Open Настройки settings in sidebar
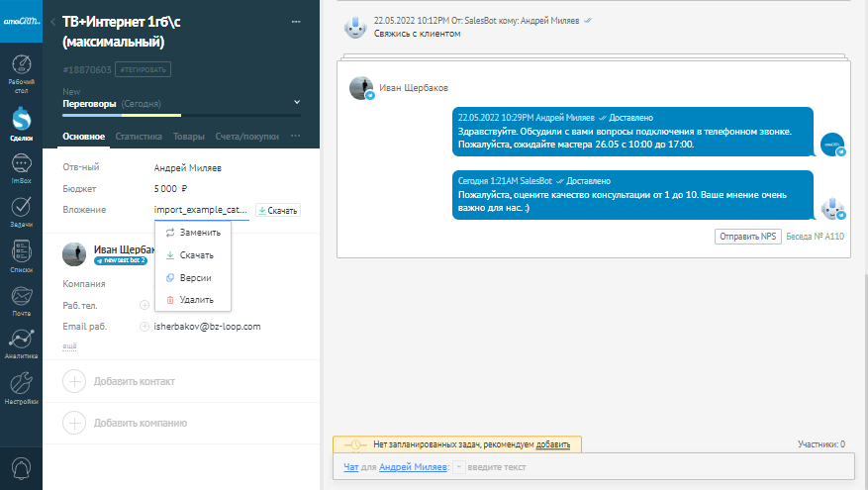Viewport: 868px width, 490px height. click(21, 387)
